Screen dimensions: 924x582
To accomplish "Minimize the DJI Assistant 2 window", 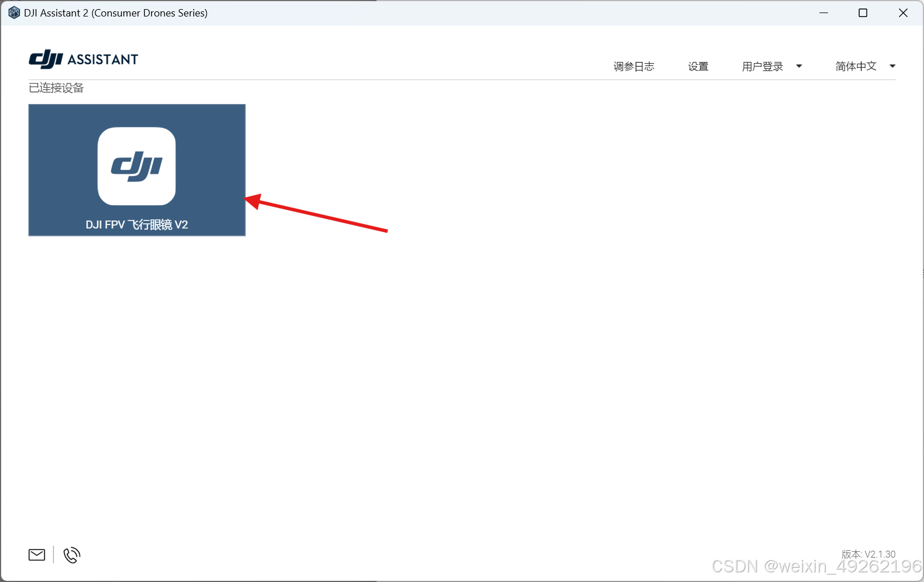I will point(823,13).
